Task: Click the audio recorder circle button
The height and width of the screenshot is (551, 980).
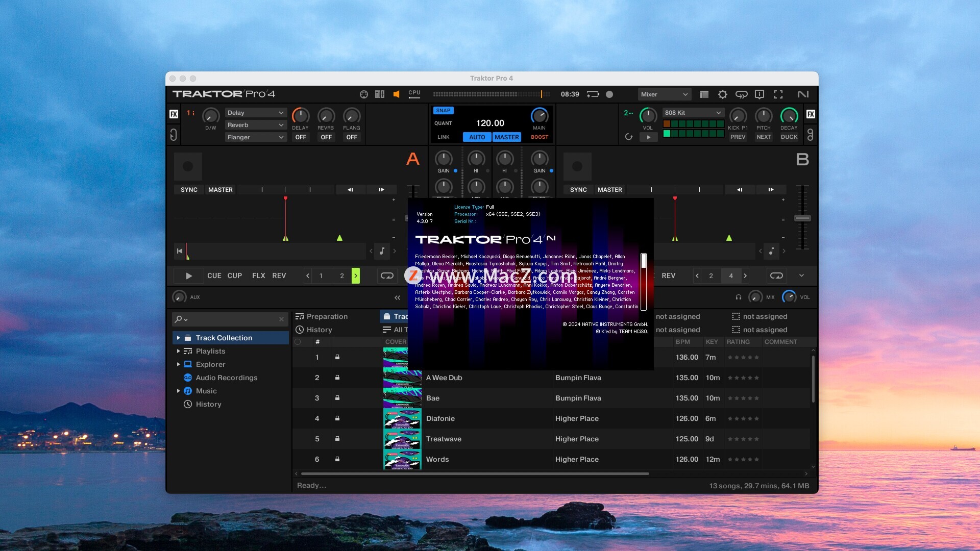Action: (x=609, y=94)
